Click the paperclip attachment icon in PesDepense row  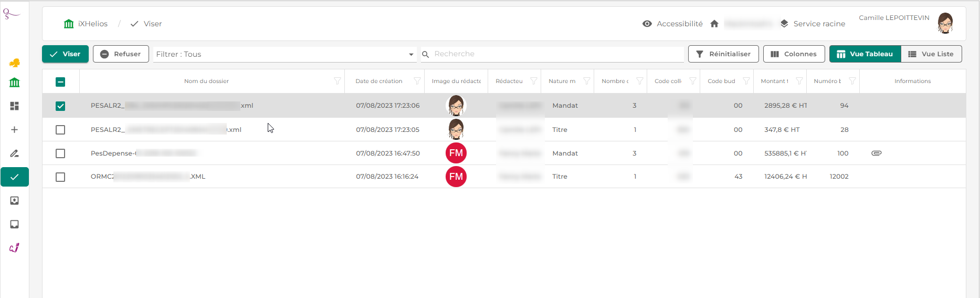coord(876,153)
